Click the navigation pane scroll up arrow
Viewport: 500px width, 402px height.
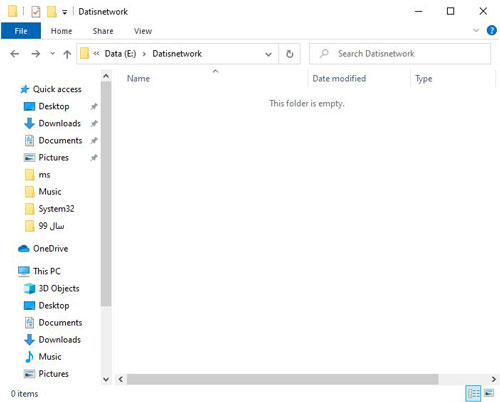pyautogui.click(x=106, y=76)
